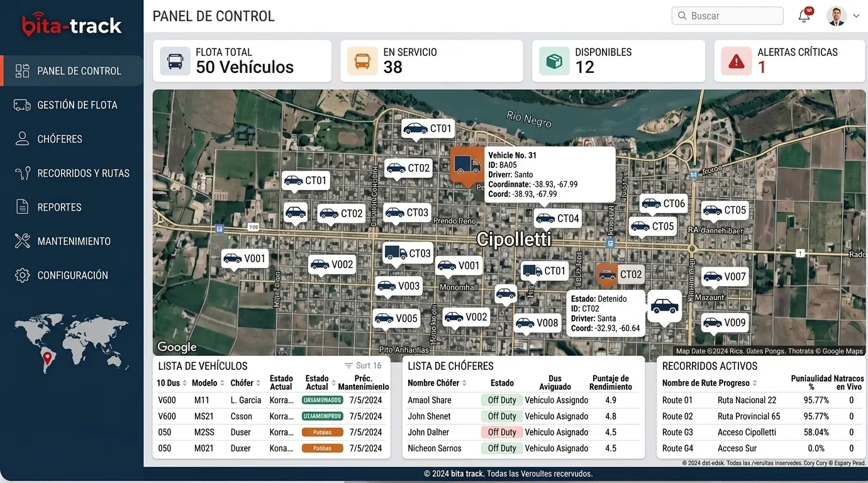The width and height of the screenshot is (868, 483).
Task: Click the V009 vehicle marker
Action: [x=725, y=323]
